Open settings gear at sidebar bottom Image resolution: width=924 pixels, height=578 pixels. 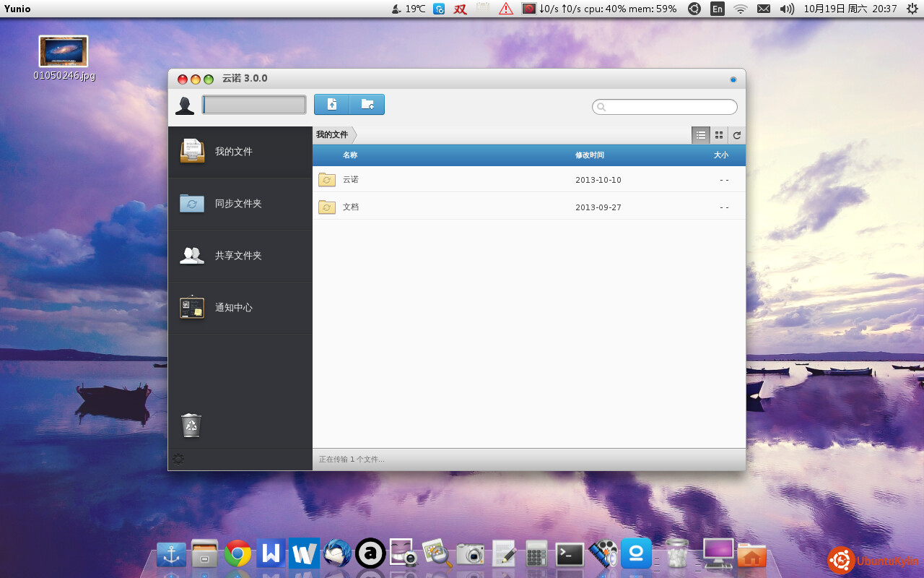(178, 459)
